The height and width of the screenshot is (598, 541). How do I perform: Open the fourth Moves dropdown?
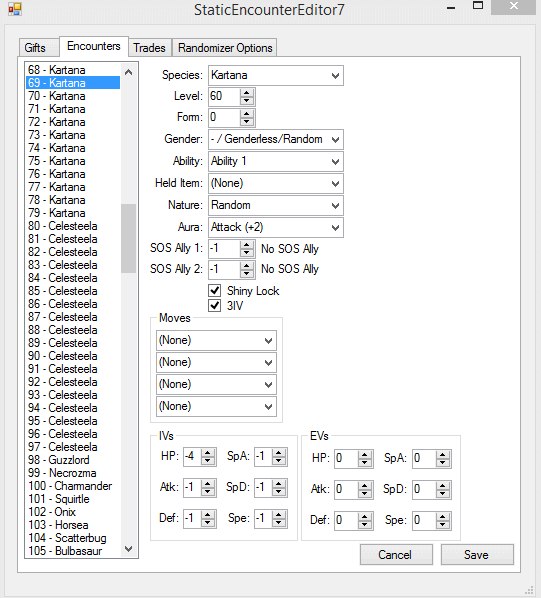tap(216, 407)
